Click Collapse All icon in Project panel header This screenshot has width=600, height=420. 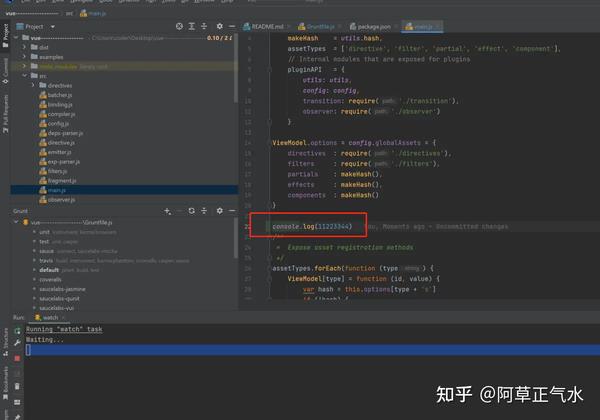[204, 26]
